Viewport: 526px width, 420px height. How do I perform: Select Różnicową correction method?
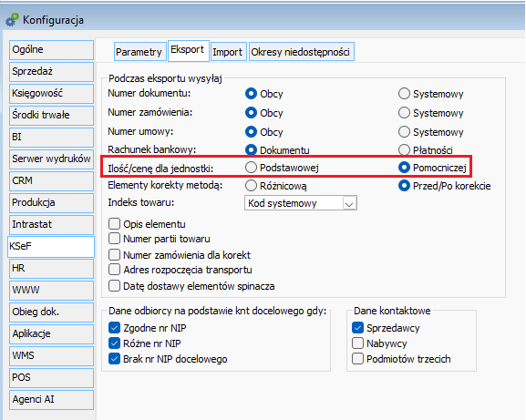click(251, 185)
